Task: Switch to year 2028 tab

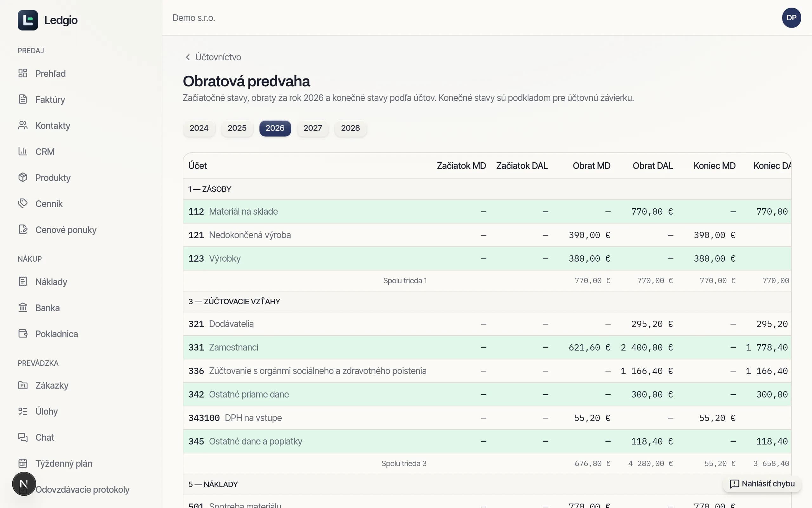Action: pyautogui.click(x=350, y=128)
